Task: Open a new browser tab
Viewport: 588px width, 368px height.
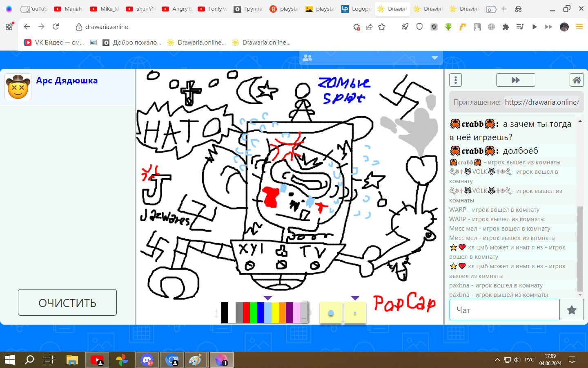Action: [504, 9]
